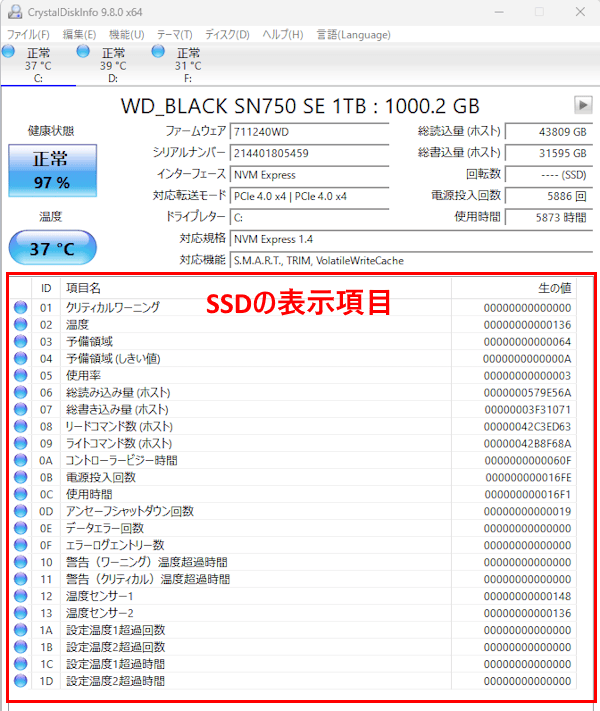
Task: Click total host writes value 31595 GB
Action: (x=549, y=153)
